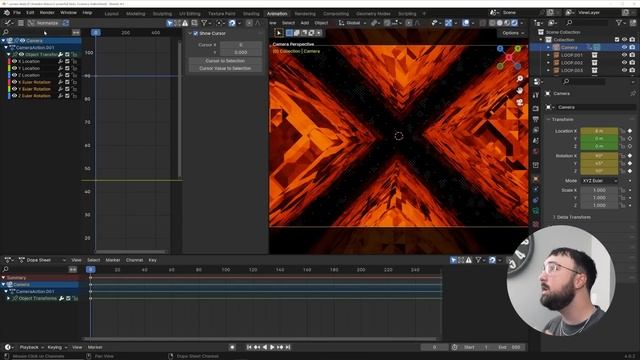Toggle the Normalize button in Graph Editor
The image size is (640, 360).
coord(44,23)
